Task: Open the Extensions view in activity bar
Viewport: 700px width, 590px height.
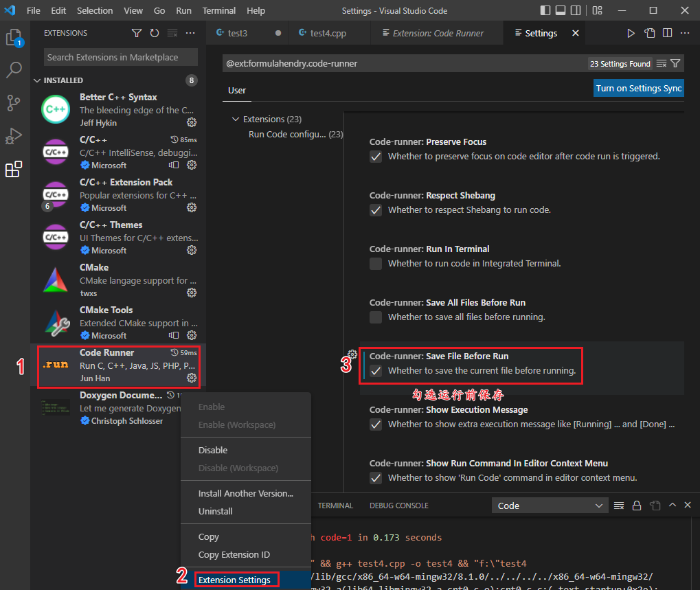Action: point(14,169)
